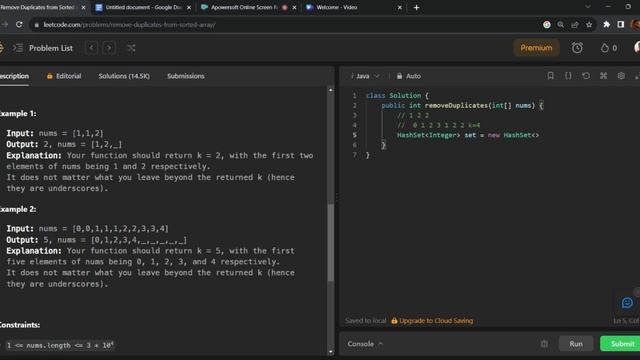Close the Untitled document tab
Image resolution: width=640 pixels, height=360 pixels.
189,7
